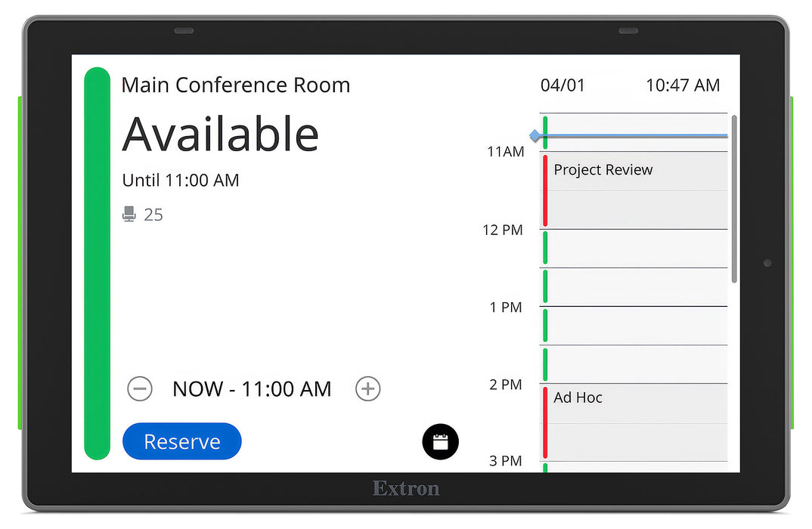Screen dimensions: 812x529
Task: Tap the Main Conference Room title
Action: click(x=236, y=85)
